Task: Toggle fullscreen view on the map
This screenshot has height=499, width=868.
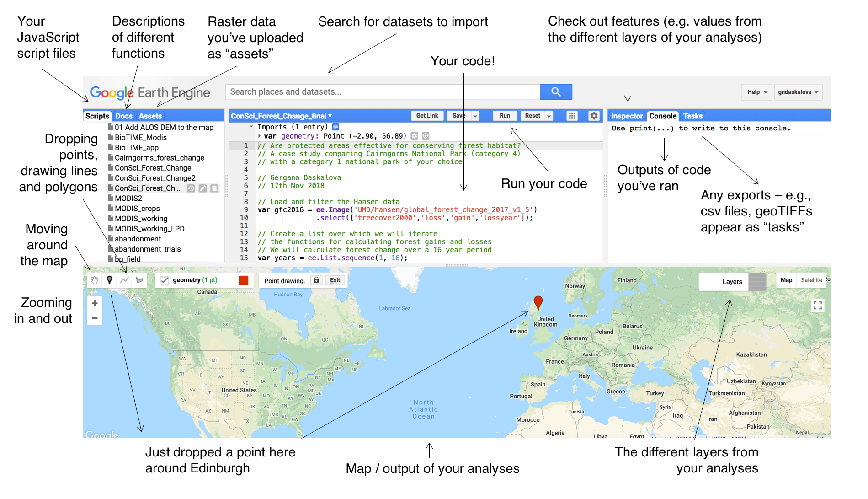Action: tap(817, 306)
